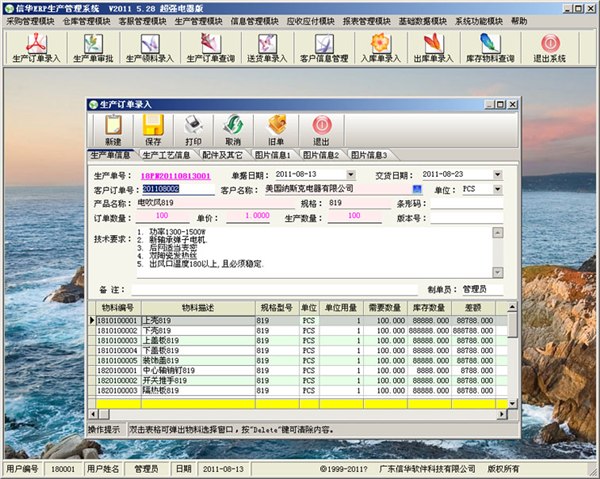The width and height of the screenshot is (600, 479).
Task: Switch to 生产工艺信息 tab
Action: tap(166, 155)
